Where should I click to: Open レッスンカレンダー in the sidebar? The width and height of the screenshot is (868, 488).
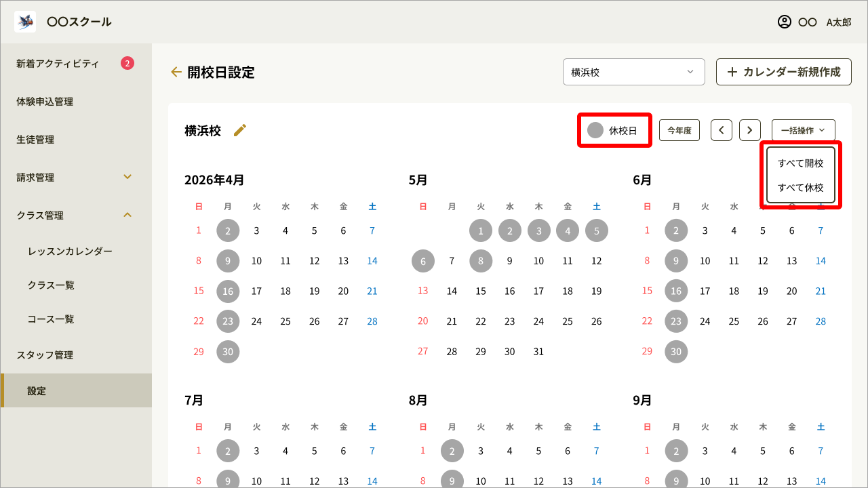tap(70, 251)
